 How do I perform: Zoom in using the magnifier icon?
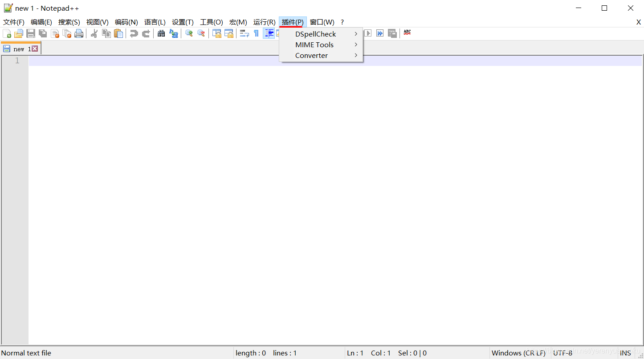tap(188, 33)
